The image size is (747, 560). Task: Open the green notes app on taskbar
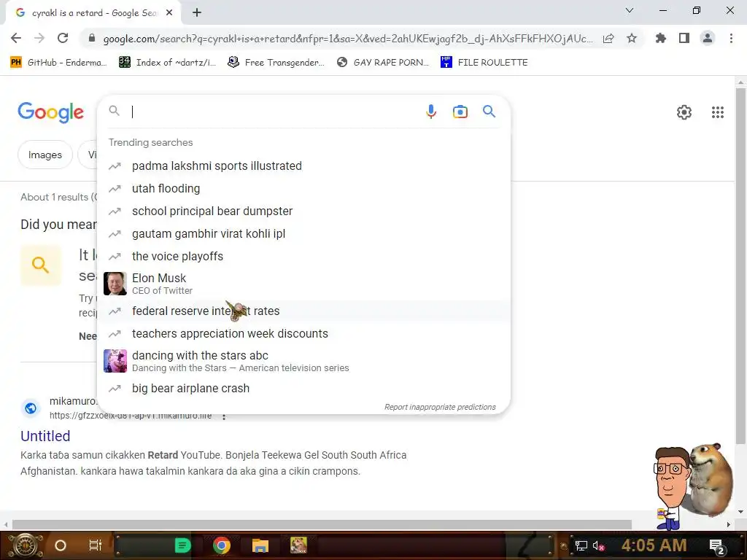point(183,545)
